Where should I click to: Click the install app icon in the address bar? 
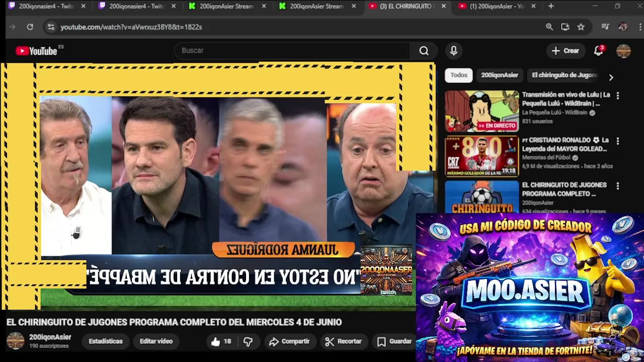(565, 27)
